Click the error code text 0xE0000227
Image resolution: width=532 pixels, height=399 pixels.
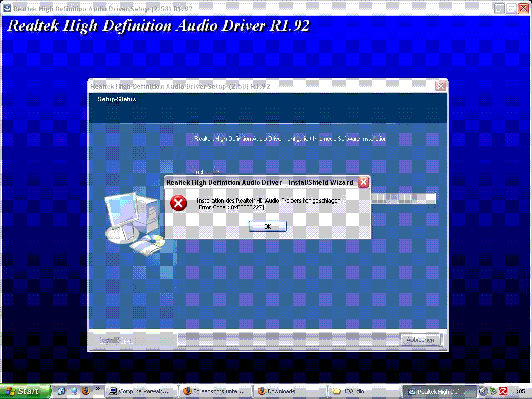pos(247,207)
